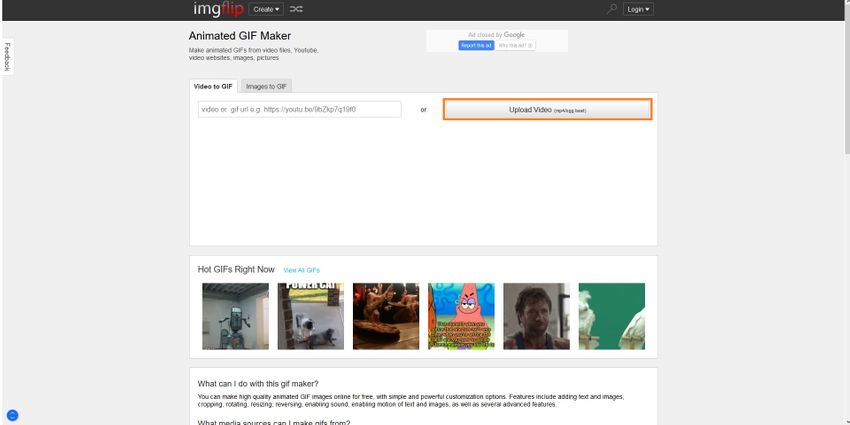Select 'What can I do with this gif maker?' text
Screen dimensions: 850x425
pos(258,384)
